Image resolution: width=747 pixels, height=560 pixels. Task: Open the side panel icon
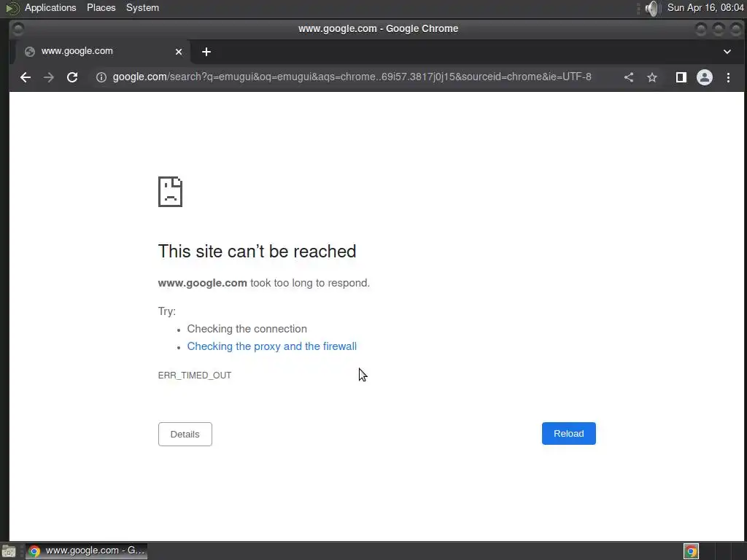(x=681, y=77)
